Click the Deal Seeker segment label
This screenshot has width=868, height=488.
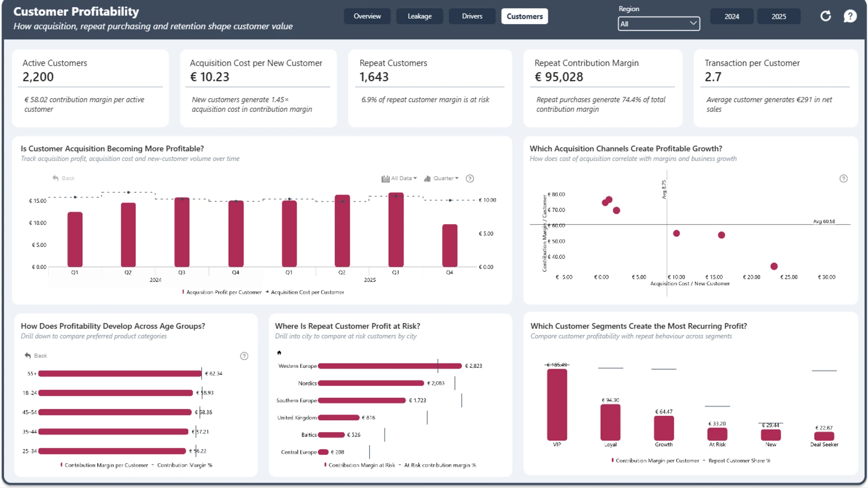coord(824,445)
